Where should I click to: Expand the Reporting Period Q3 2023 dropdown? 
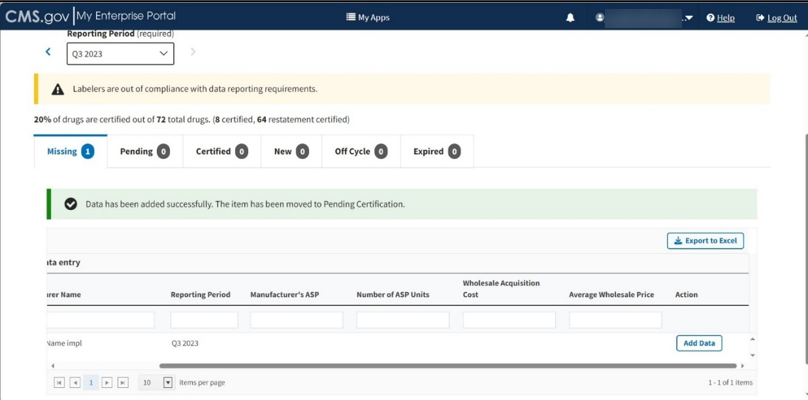[x=120, y=54]
